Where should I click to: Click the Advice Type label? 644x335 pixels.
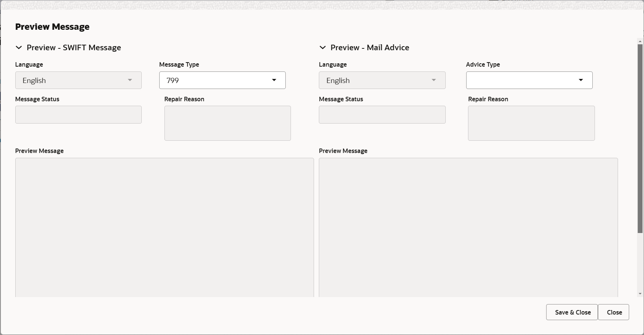pos(483,64)
